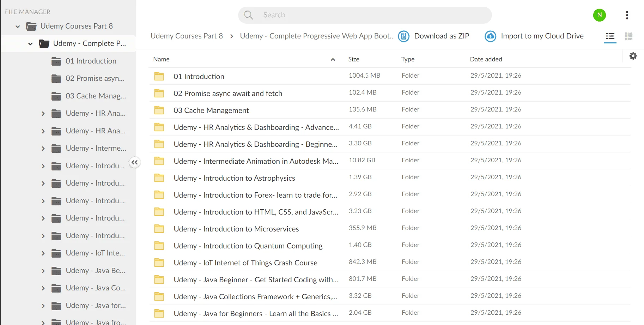Sort by Date added column header
Image resolution: width=644 pixels, height=325 pixels.
pyautogui.click(x=486, y=59)
